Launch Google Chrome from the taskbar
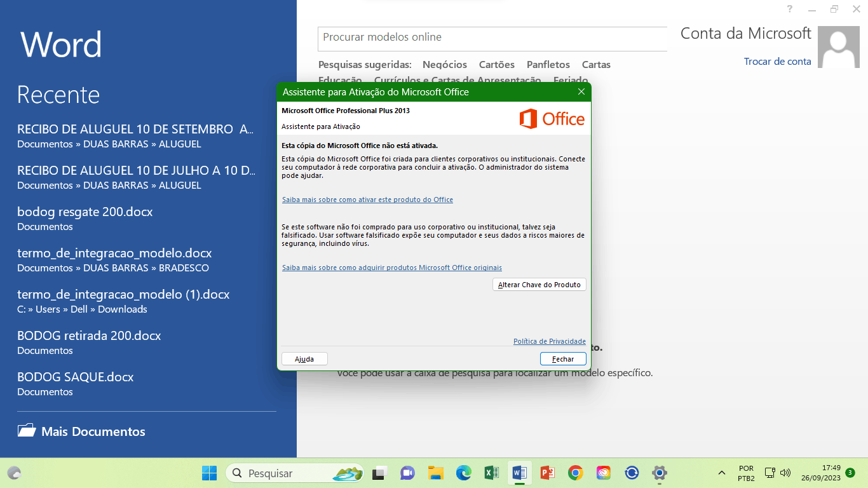 pyautogui.click(x=576, y=473)
